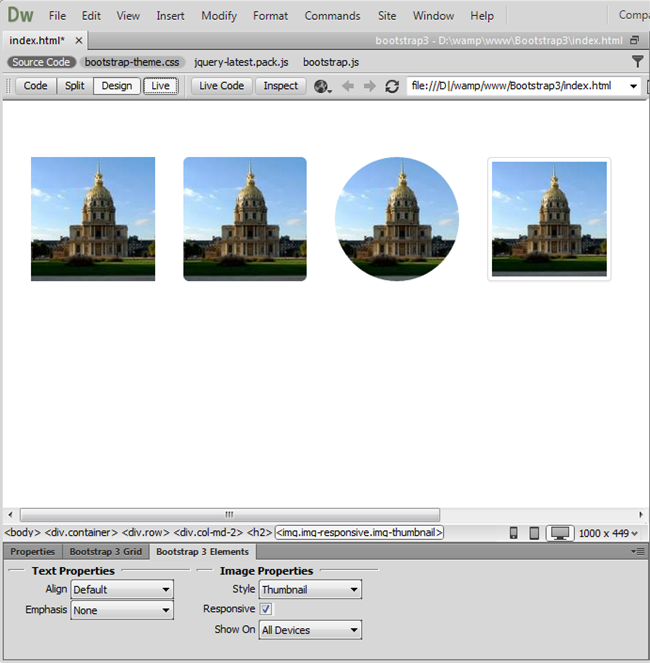Select the rounded-corner dome image
650x663 pixels.
[x=245, y=219]
